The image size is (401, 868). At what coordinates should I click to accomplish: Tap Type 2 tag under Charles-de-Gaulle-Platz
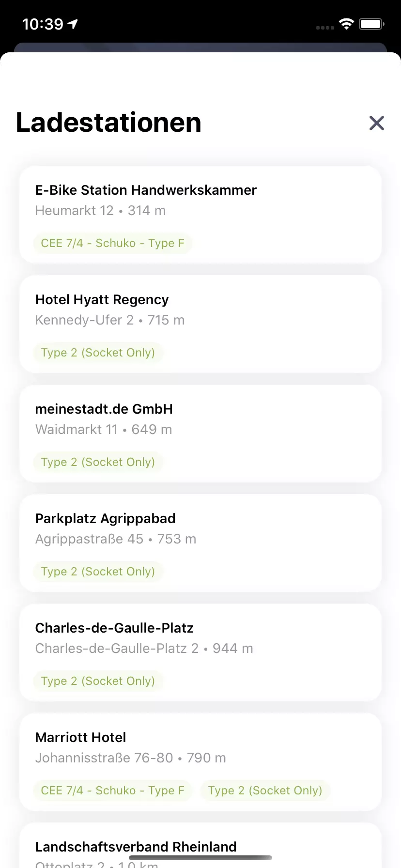click(98, 681)
